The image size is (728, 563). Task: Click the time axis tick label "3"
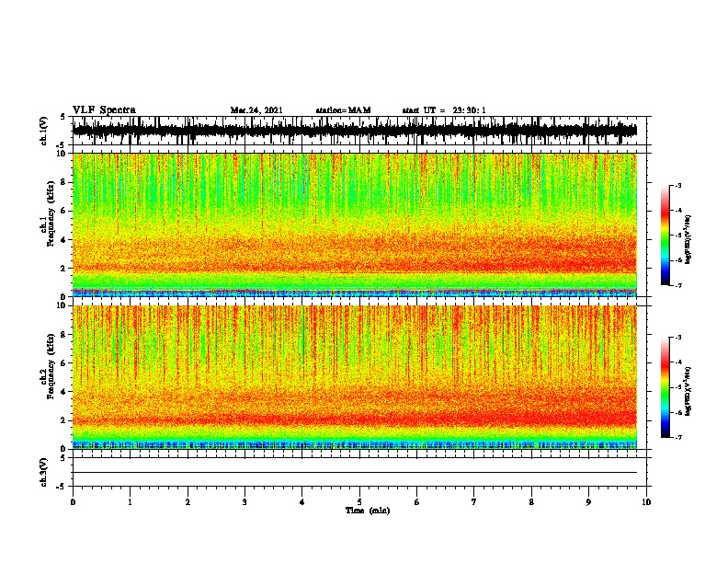[x=245, y=502]
